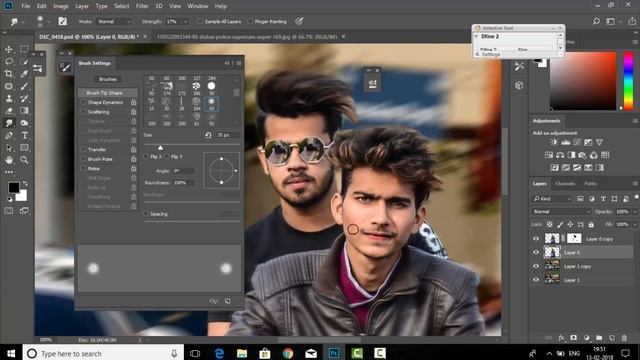Viewport: 640px width, 360px height.
Task: Open the Window menu
Action: pos(198,6)
